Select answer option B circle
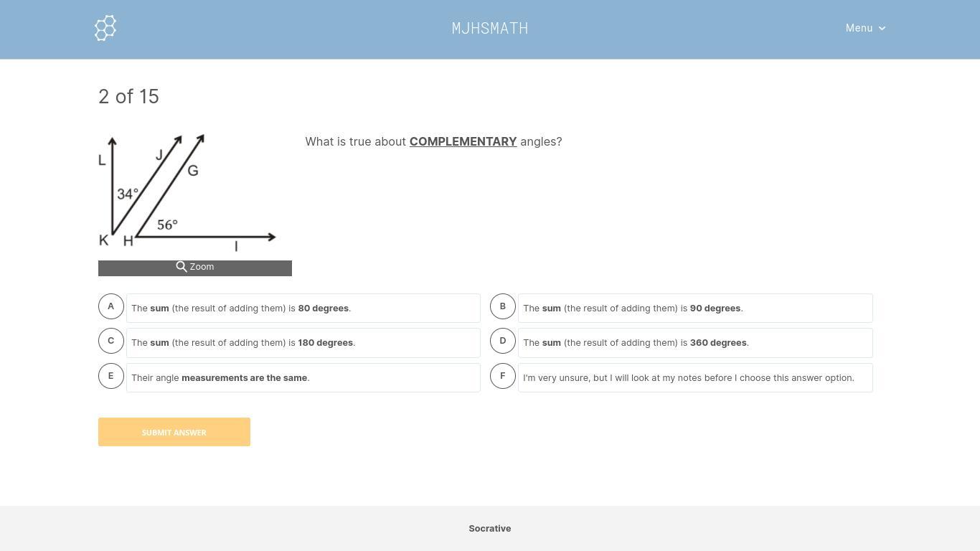 point(503,306)
